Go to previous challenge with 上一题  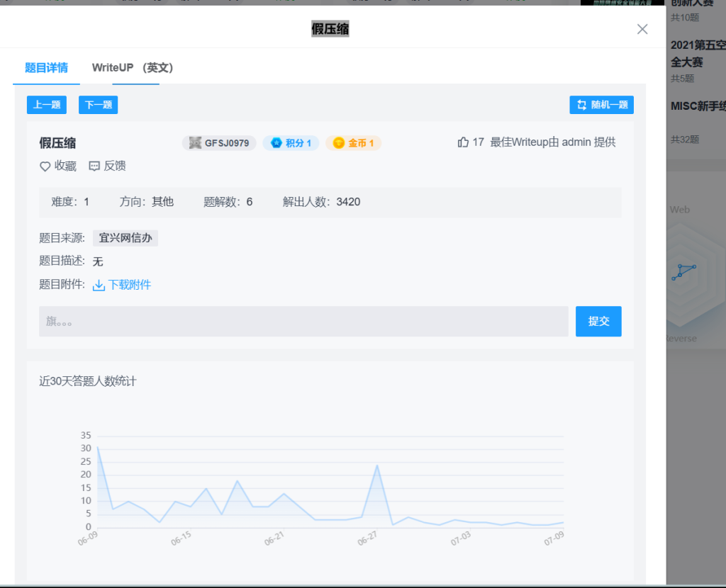coord(47,105)
